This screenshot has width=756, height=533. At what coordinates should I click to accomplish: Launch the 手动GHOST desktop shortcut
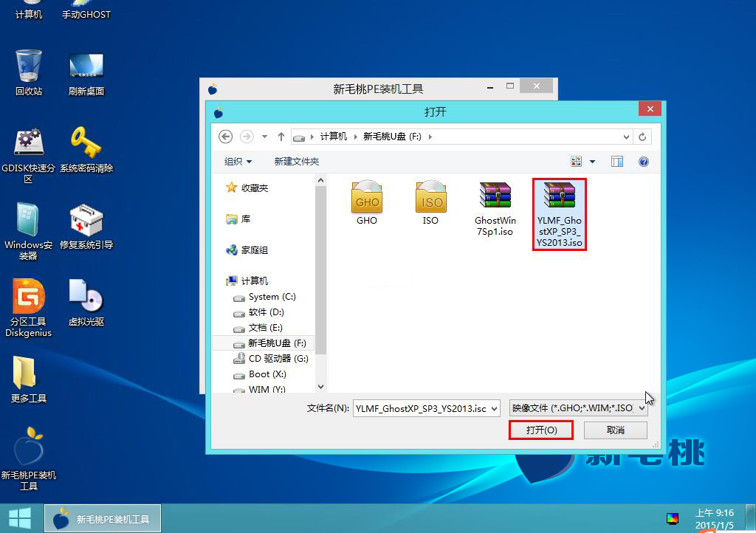point(86,10)
